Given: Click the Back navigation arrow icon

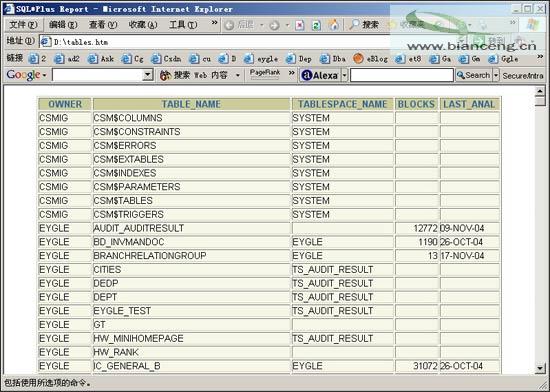Looking at the screenshot, I should (229, 25).
